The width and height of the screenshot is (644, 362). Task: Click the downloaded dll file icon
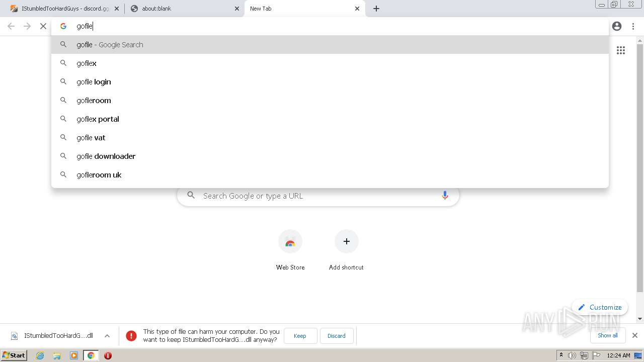pos(15,336)
